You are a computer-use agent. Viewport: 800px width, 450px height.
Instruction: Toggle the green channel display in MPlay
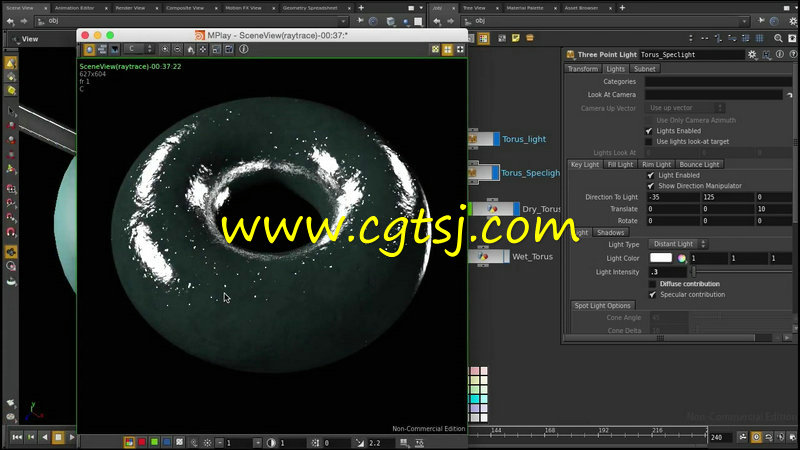point(154,442)
